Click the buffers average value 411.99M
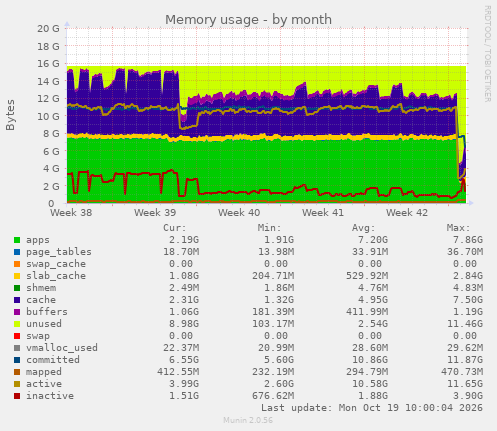This screenshot has width=497, height=431. [x=367, y=312]
